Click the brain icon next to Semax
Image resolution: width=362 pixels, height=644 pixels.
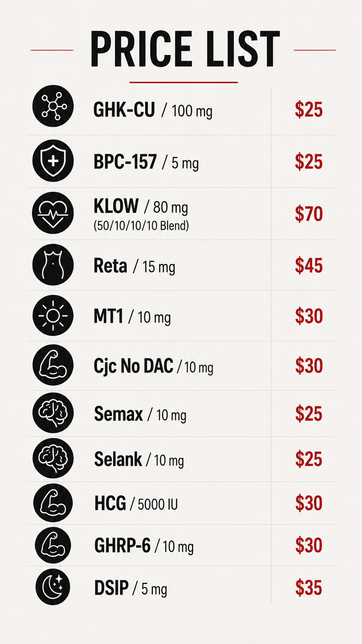53,413
